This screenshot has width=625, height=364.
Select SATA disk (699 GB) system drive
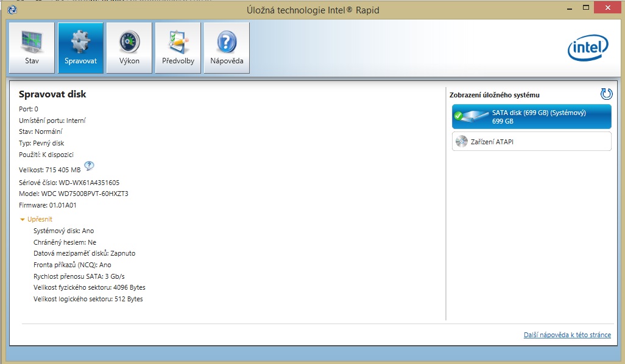pos(531,117)
